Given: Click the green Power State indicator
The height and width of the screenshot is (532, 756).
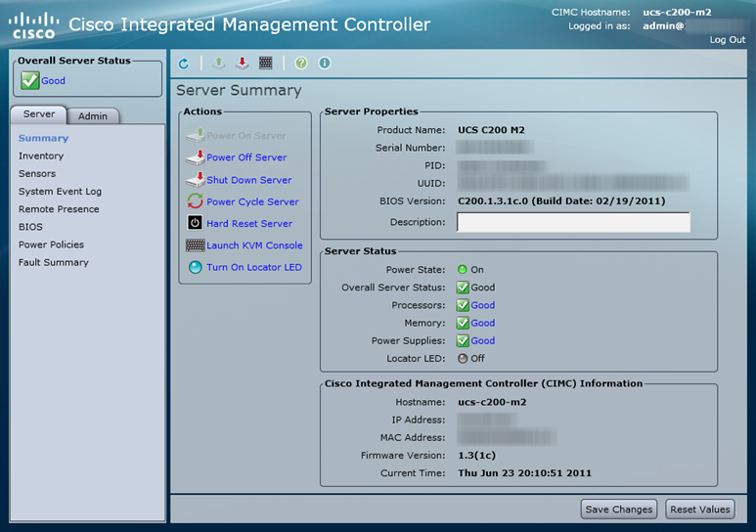Looking at the screenshot, I should coord(463,269).
